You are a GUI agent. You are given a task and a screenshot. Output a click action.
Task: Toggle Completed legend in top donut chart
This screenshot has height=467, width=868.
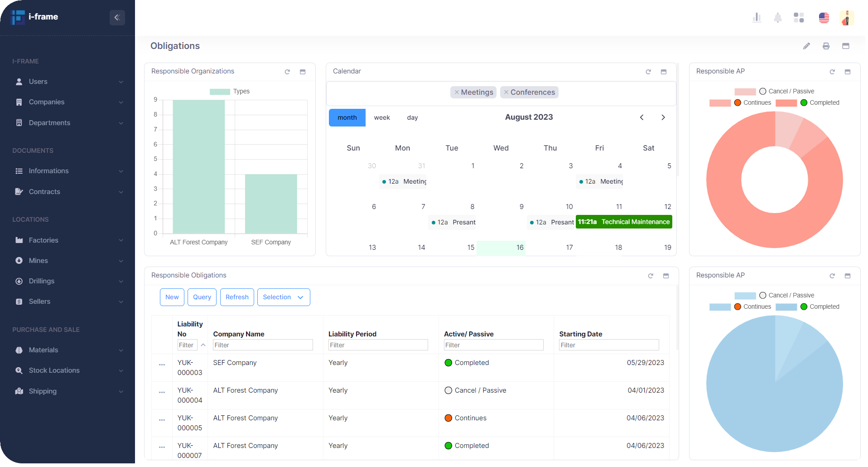[807, 103]
